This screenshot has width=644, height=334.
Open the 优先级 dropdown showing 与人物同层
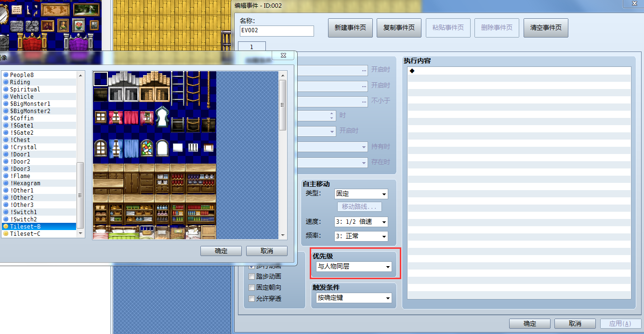354,267
